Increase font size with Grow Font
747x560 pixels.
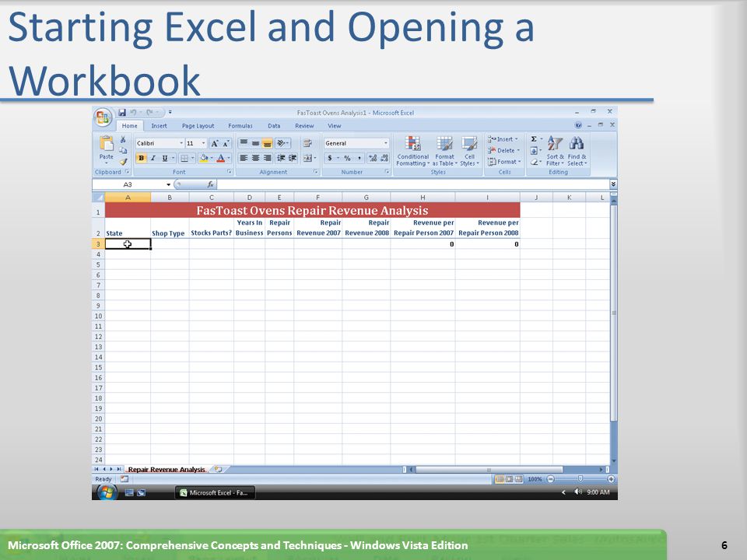[x=215, y=143]
